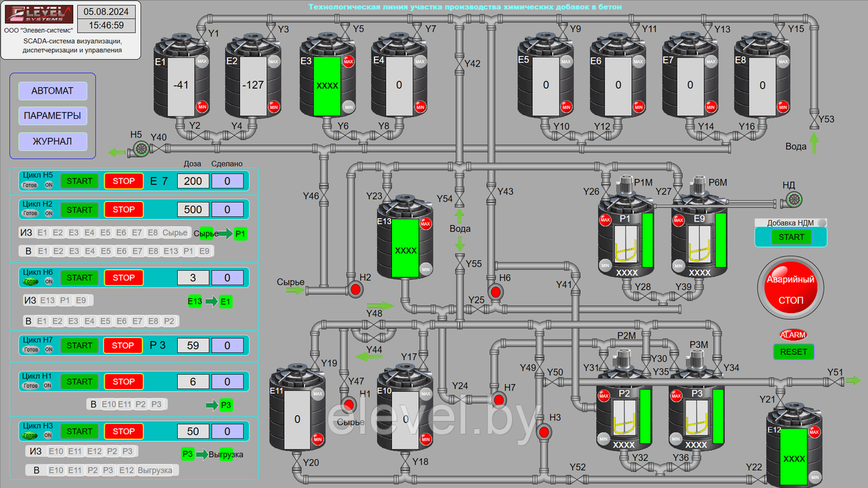Click pump H5 icon near valve Y40
The image size is (868, 488).
coord(141,148)
